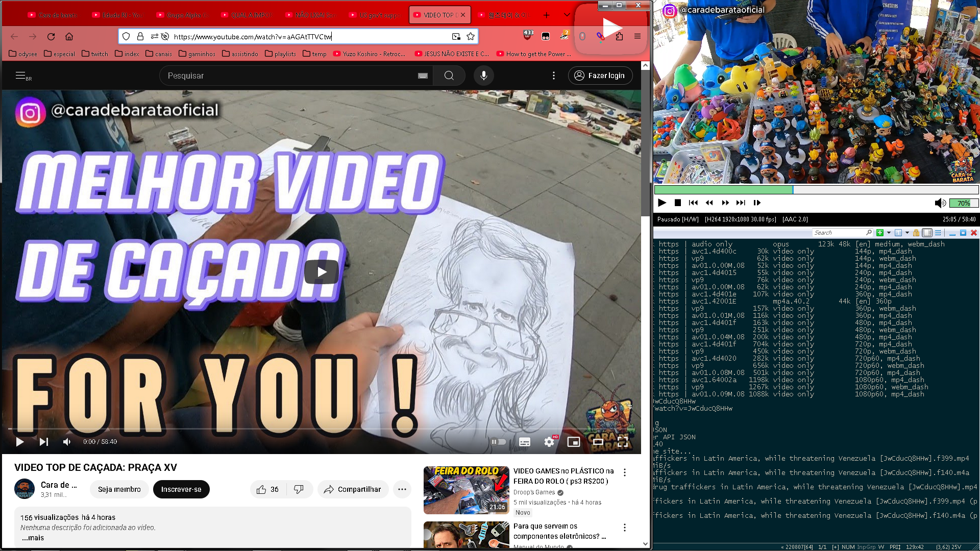Click the large center play button on the video
980x551 pixels.
[322, 272]
